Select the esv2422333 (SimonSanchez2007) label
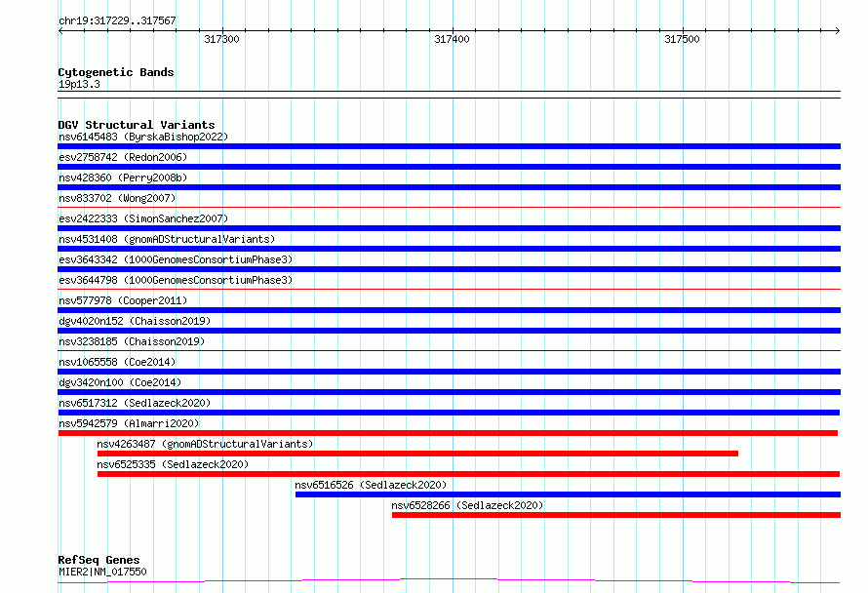Screen dimensions: 868x593 click(143, 218)
